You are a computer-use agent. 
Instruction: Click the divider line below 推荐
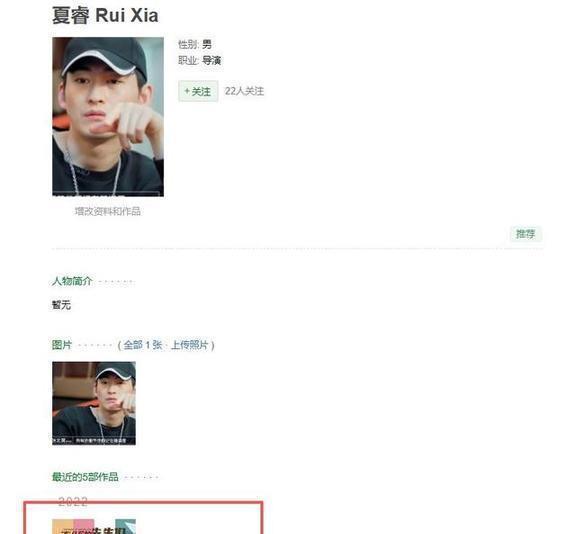point(297,249)
